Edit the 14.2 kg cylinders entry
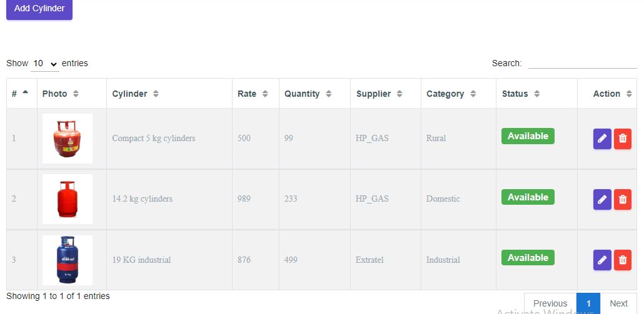The width and height of the screenshot is (644, 314). (602, 199)
